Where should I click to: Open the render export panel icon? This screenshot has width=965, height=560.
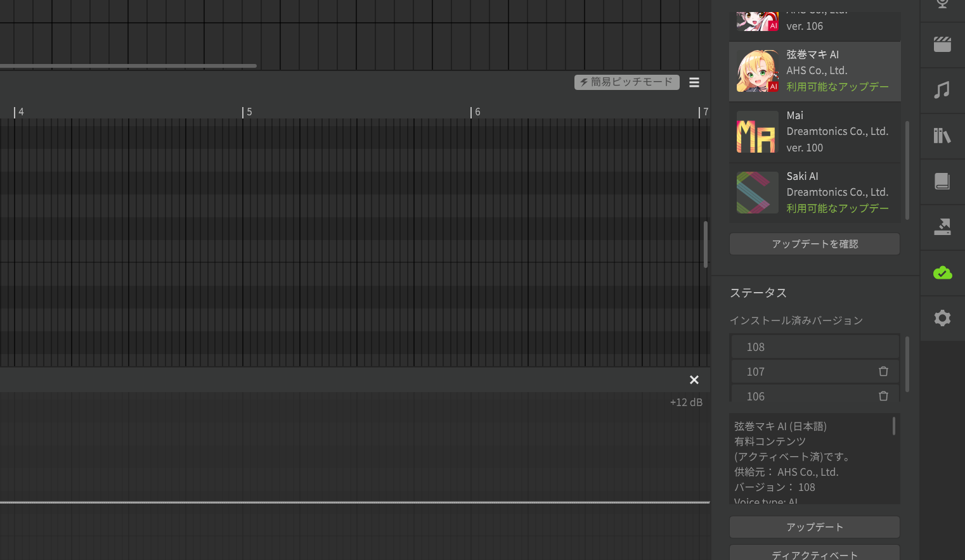[942, 227]
